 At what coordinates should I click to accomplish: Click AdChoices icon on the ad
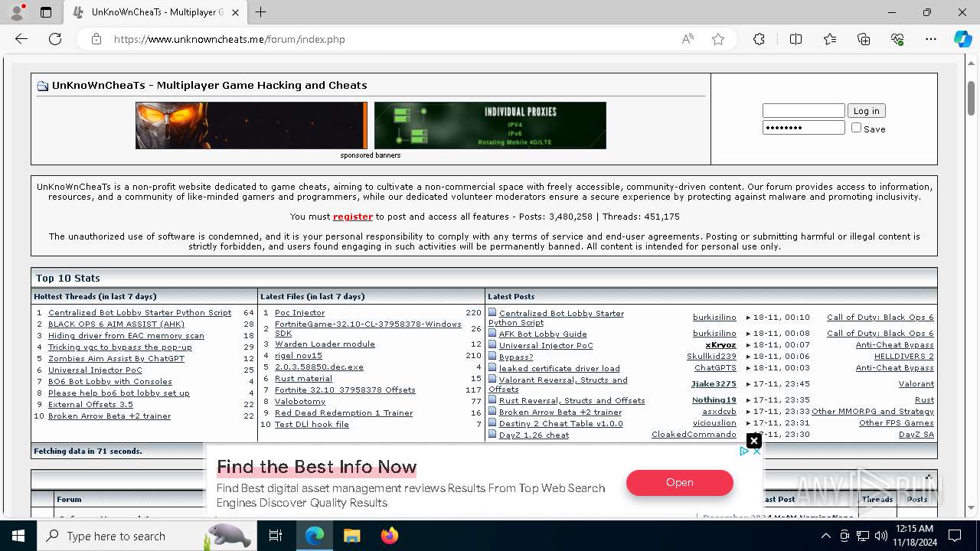[744, 452]
